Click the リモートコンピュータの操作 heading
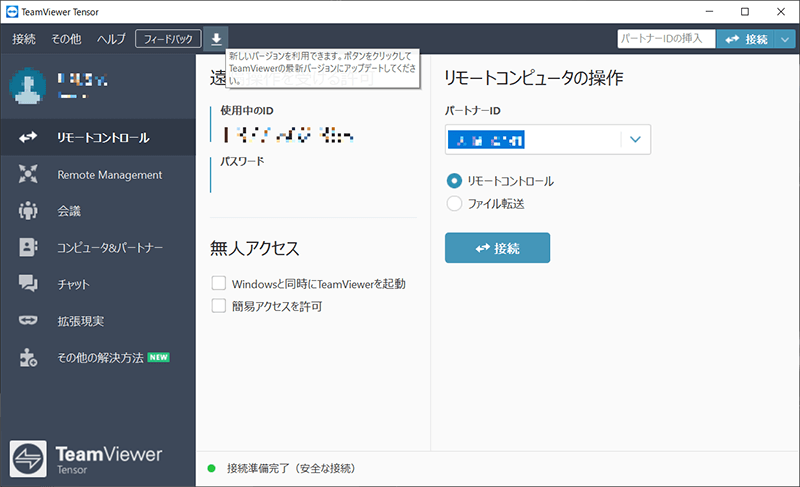 coord(534,78)
